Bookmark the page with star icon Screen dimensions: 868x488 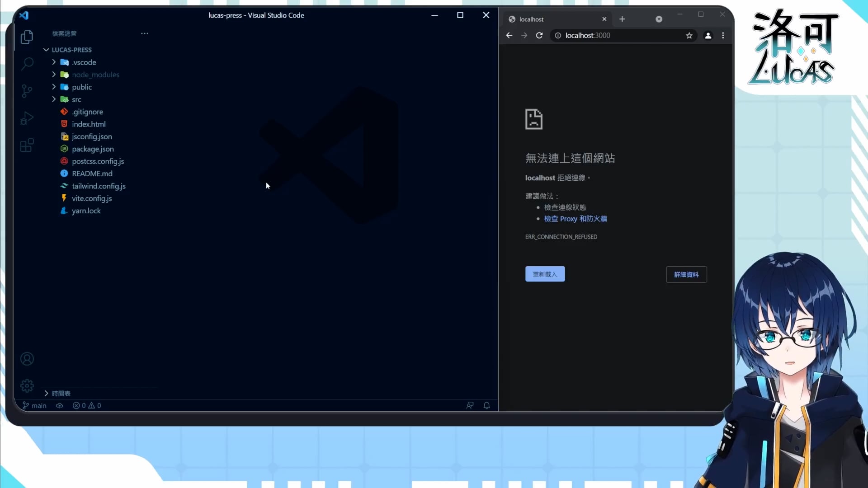click(689, 35)
